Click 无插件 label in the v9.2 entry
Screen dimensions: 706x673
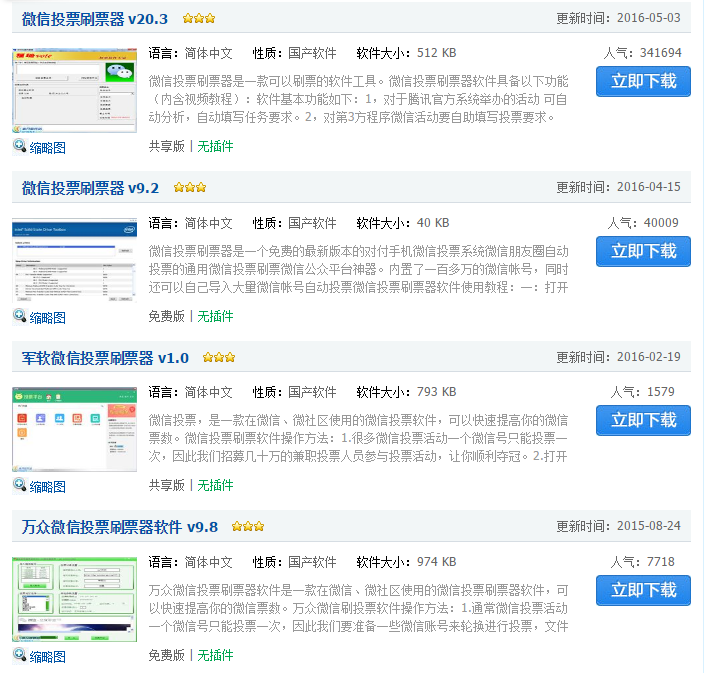pyautogui.click(x=215, y=316)
